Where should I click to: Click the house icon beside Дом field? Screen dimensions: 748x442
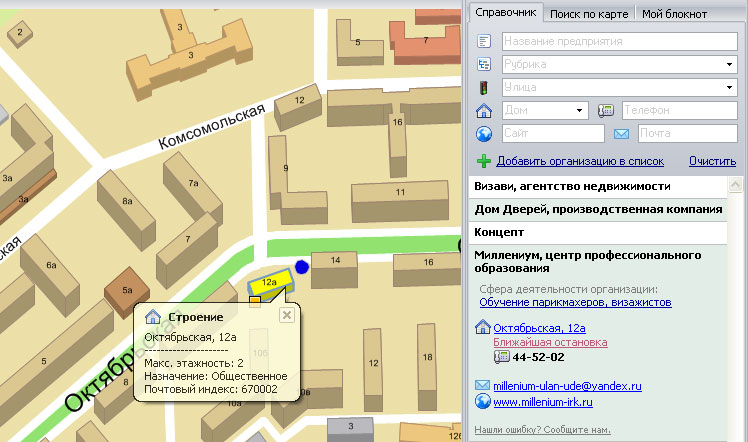click(484, 110)
